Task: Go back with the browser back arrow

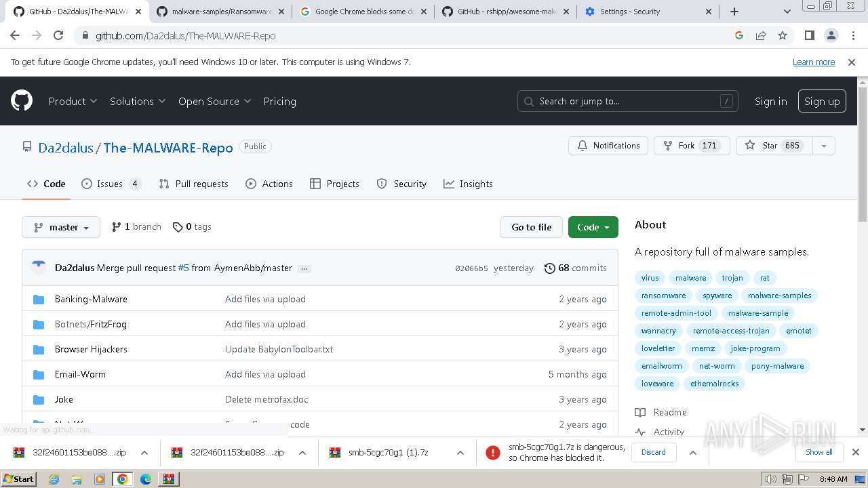Action: [x=15, y=36]
